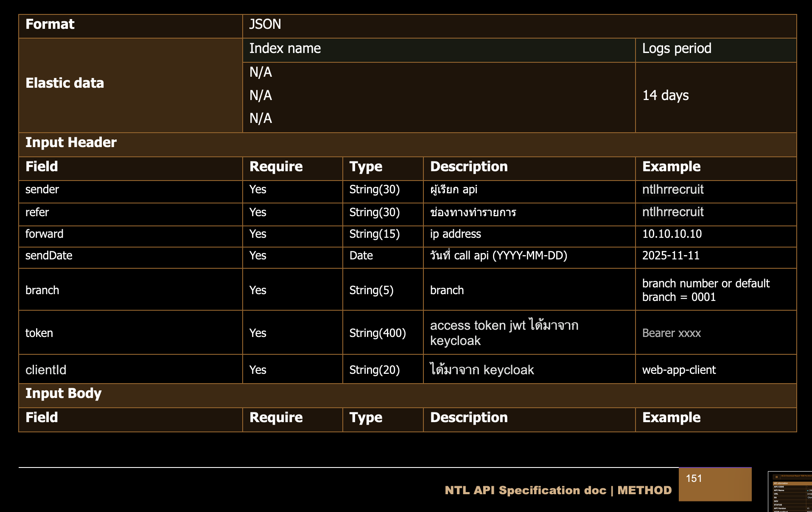Click the sendDate example 2025-11-11

pyautogui.click(x=671, y=256)
